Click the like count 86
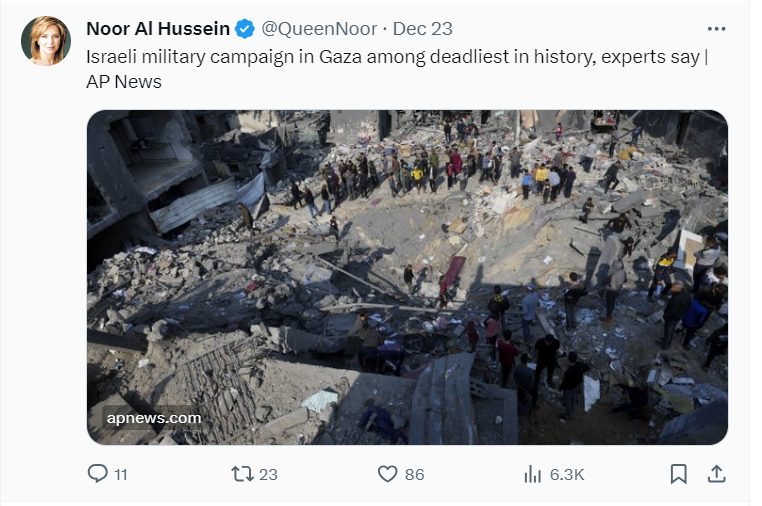 414,474
